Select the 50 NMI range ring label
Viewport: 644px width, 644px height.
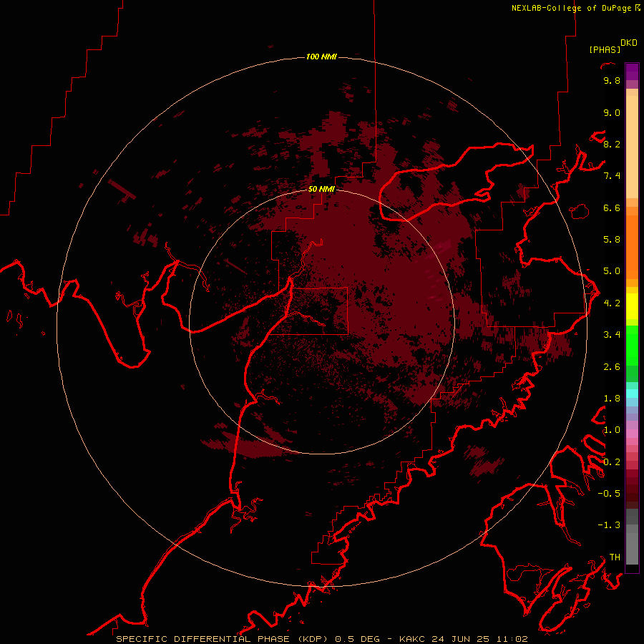[x=321, y=189]
